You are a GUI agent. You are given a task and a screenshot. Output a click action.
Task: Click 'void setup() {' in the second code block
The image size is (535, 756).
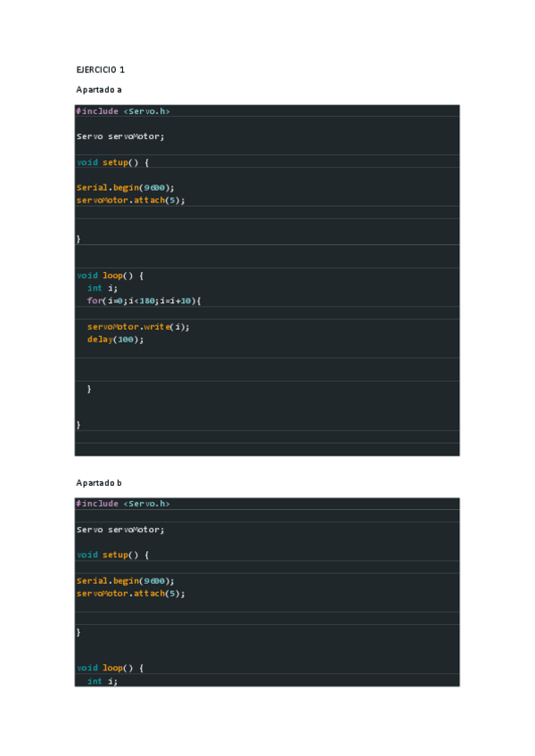[113, 555]
